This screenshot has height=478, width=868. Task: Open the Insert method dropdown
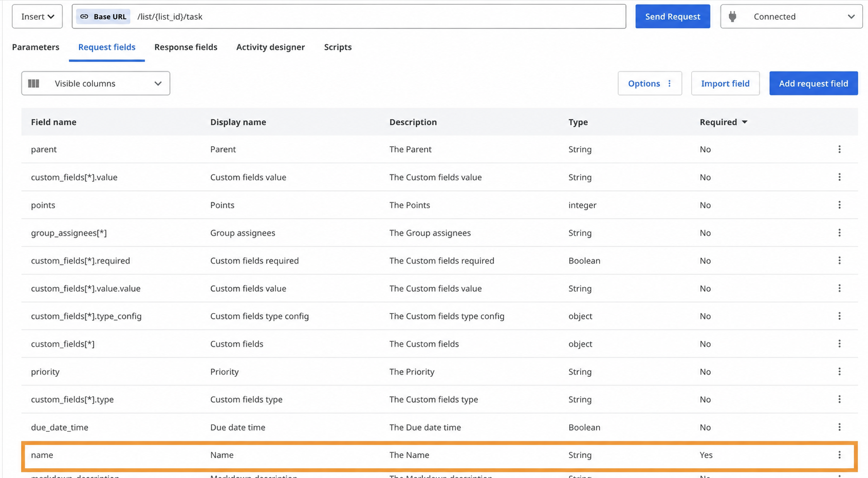pos(38,16)
